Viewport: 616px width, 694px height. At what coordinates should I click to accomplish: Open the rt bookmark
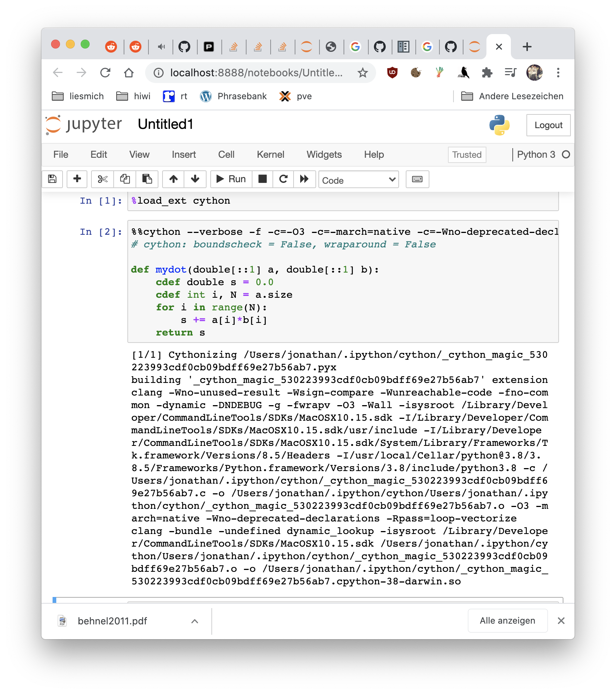click(x=175, y=96)
